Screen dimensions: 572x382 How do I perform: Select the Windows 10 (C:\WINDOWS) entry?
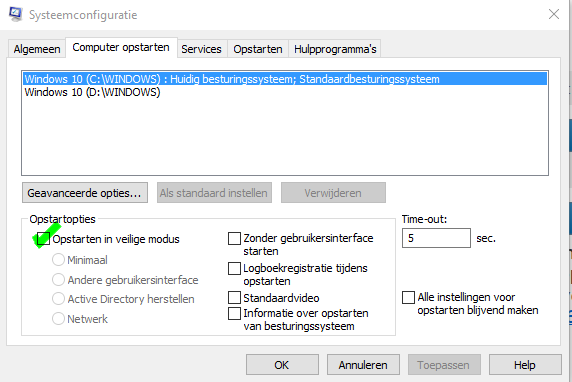(x=285, y=79)
